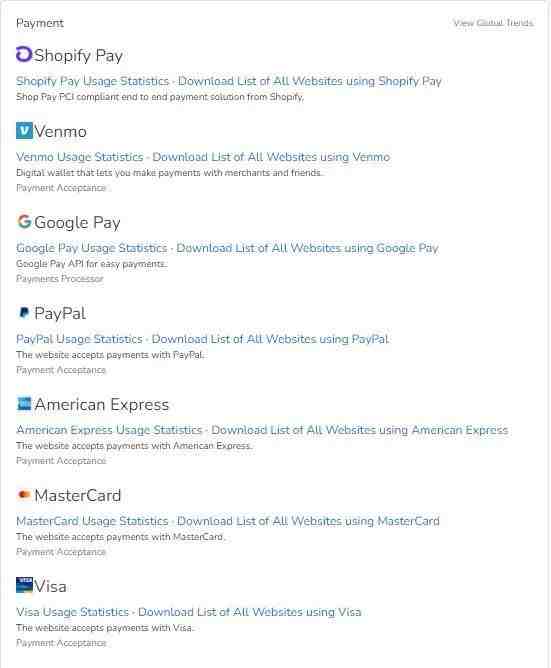This screenshot has width=551, height=668.
Task: Download list of websites using Google Pay
Action: point(307,248)
